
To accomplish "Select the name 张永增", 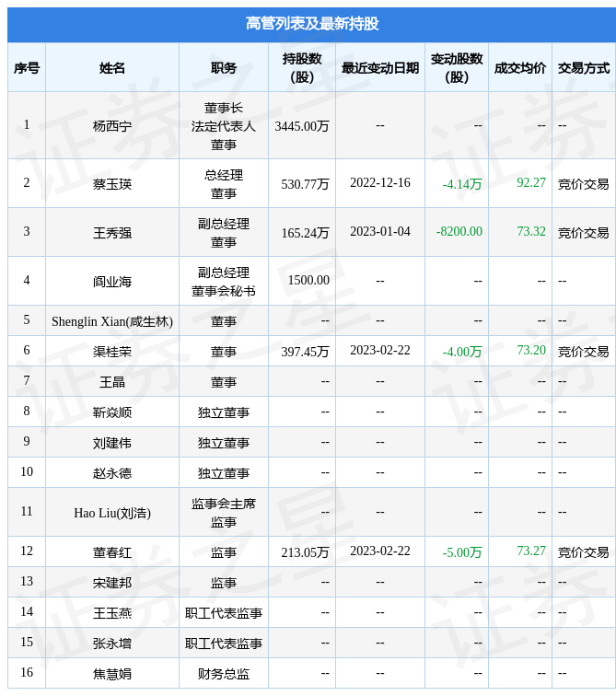I will pyautogui.click(x=111, y=644).
